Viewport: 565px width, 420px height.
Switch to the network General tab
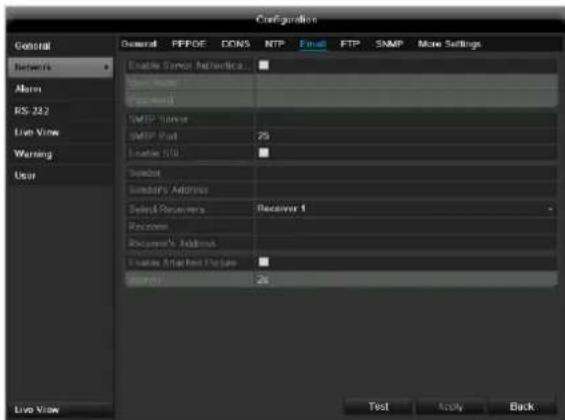coord(139,44)
